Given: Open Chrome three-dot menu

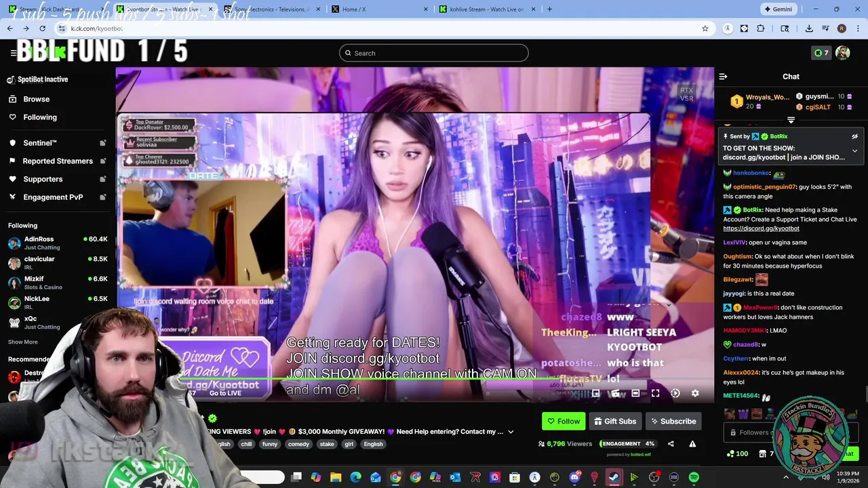Looking at the screenshot, I should click(x=858, y=28).
